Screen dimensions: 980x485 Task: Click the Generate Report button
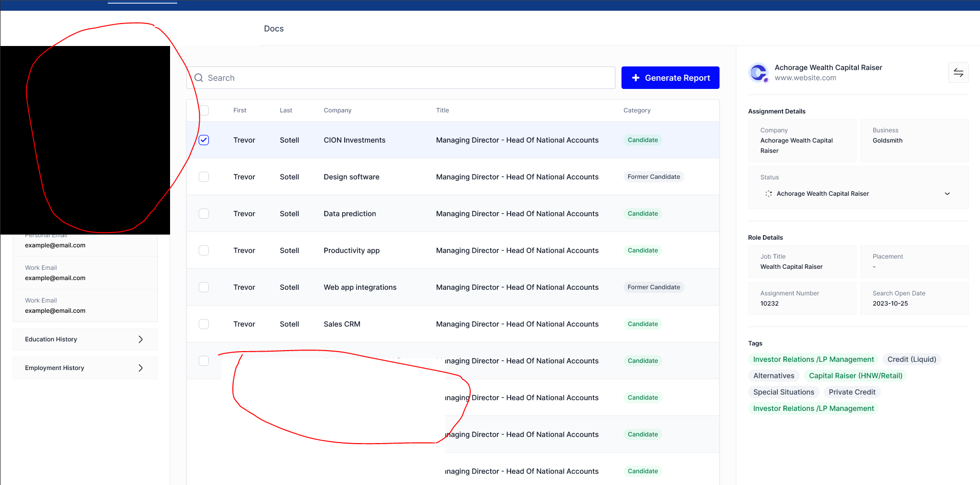pos(671,78)
